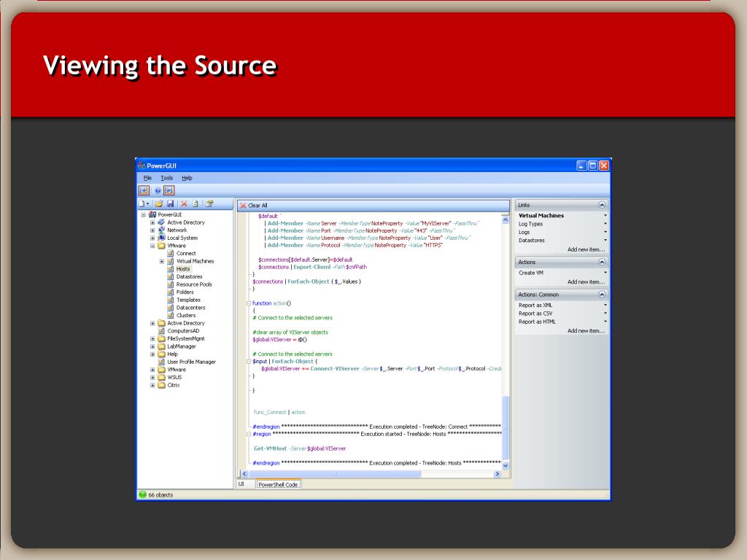The width and height of the screenshot is (747, 560).
Task: Select the Clusters tree item
Action: click(186, 315)
